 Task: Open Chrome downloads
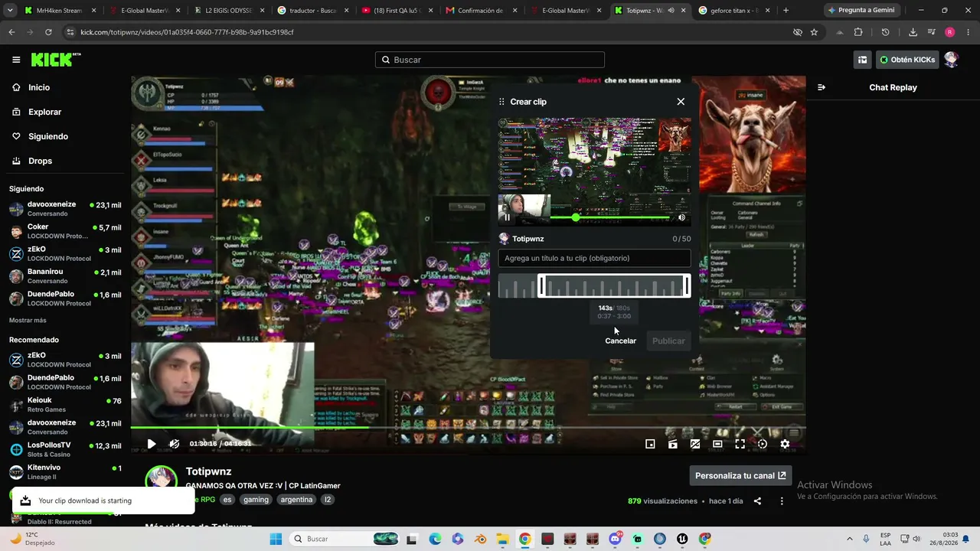click(913, 32)
